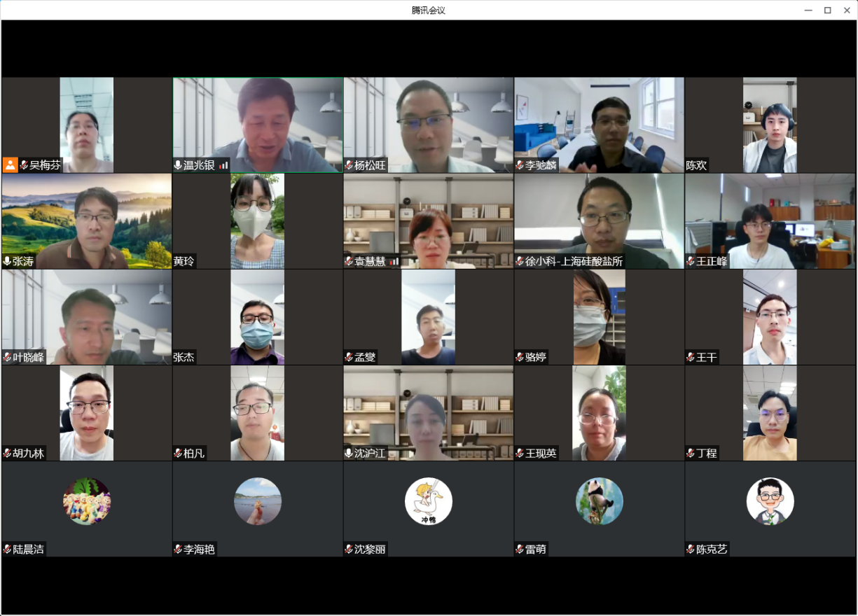Screen dimensions: 858x616
Task: Click 袁慧慧's muted microphone icon
Action: coord(349,261)
